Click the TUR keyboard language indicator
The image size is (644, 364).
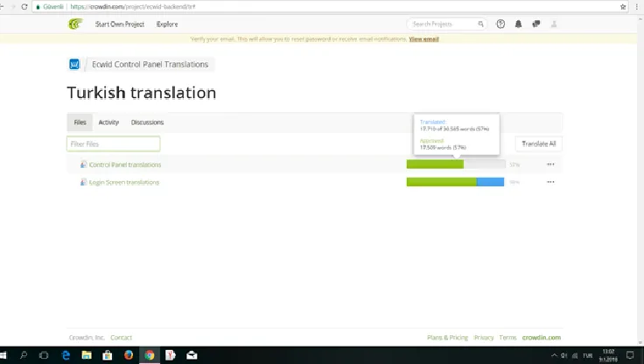[587, 355]
